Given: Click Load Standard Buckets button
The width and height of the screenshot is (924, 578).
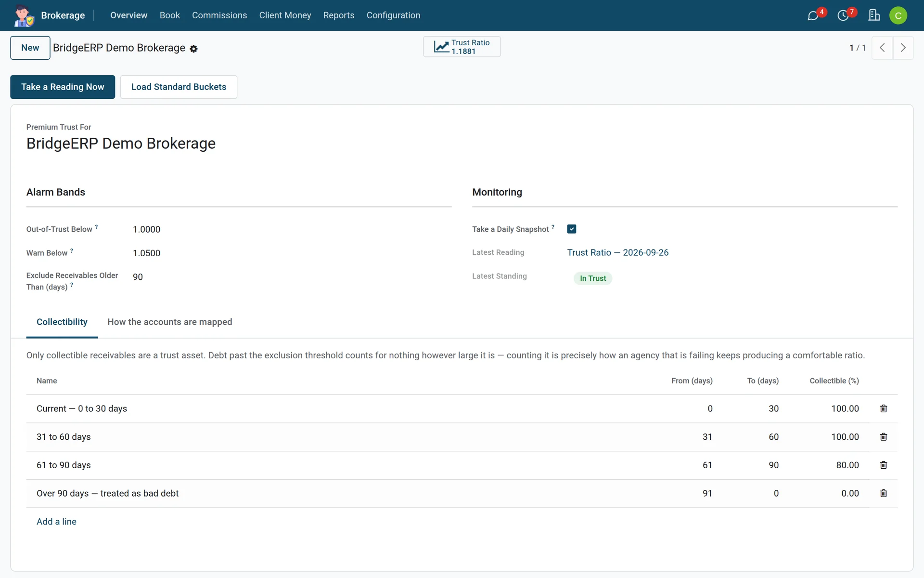Looking at the screenshot, I should click(179, 87).
